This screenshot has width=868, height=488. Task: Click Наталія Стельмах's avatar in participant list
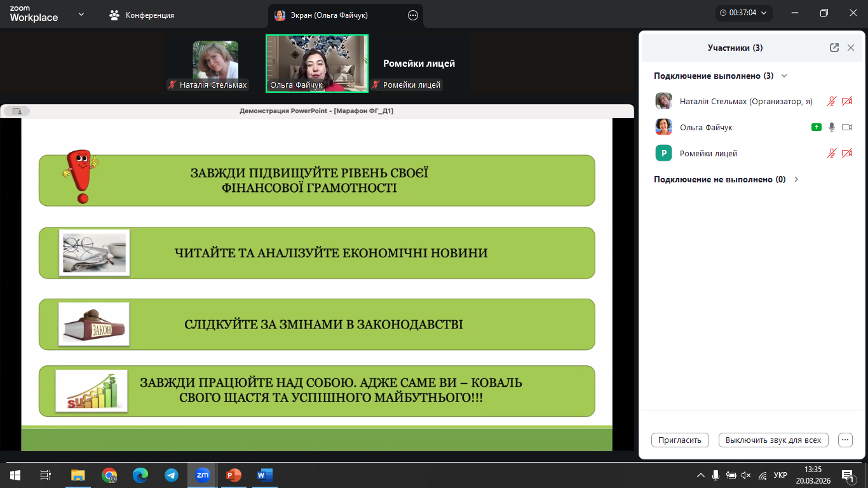[664, 101]
